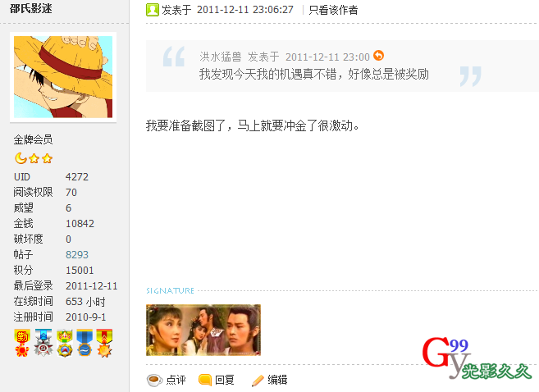Click the green and yellow ribbon medal
The image size is (539, 392).
65,343
